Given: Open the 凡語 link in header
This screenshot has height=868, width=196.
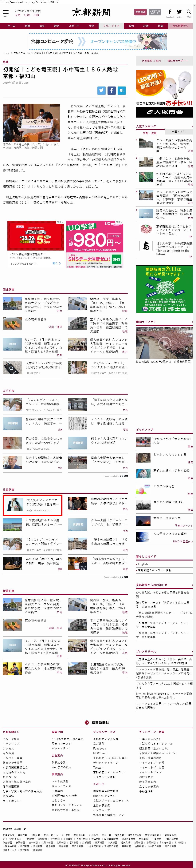Looking at the screenshot, I should click(36, 15).
